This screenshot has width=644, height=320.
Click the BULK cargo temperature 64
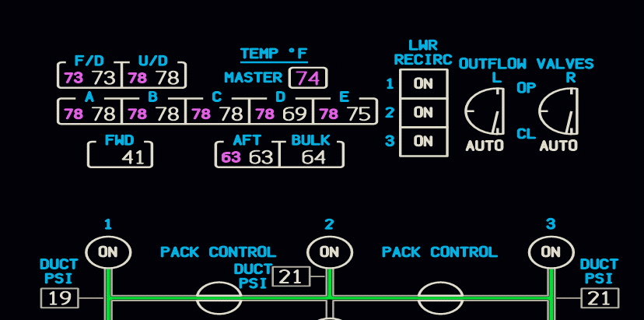coord(313,157)
